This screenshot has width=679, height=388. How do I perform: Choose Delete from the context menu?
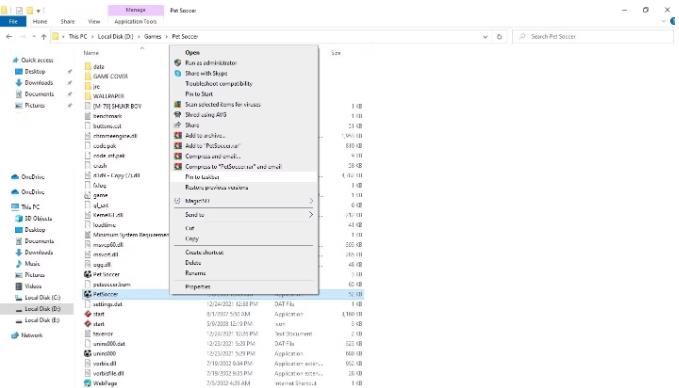point(193,263)
